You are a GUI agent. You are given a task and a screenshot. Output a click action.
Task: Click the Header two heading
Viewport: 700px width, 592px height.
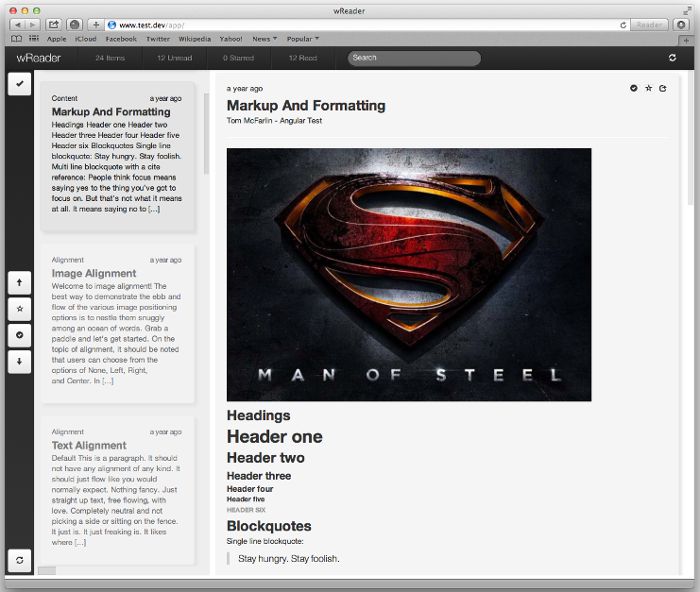pos(266,458)
